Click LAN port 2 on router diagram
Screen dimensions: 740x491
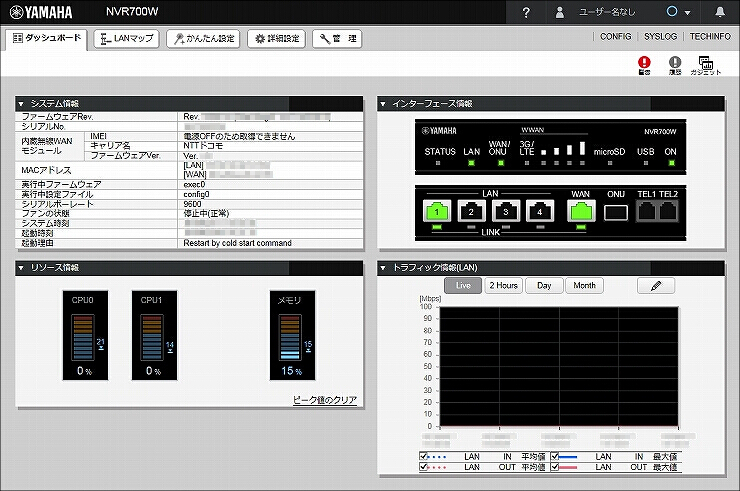(x=471, y=211)
